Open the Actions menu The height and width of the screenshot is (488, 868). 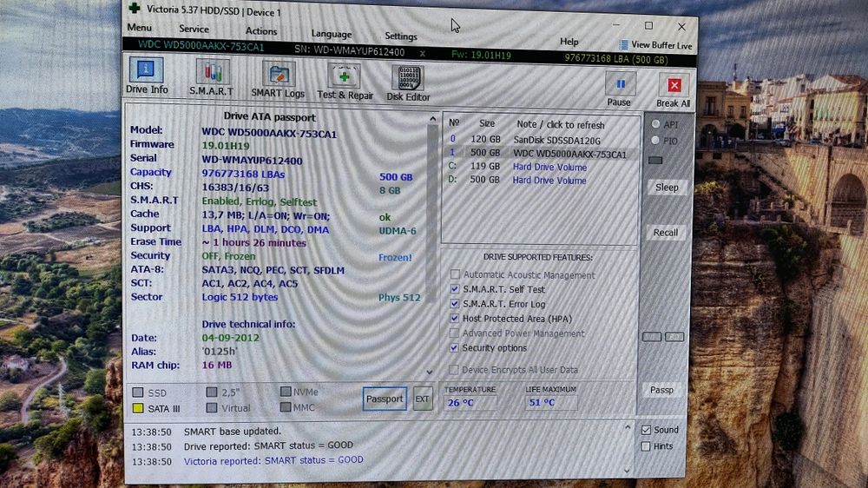click(x=261, y=31)
